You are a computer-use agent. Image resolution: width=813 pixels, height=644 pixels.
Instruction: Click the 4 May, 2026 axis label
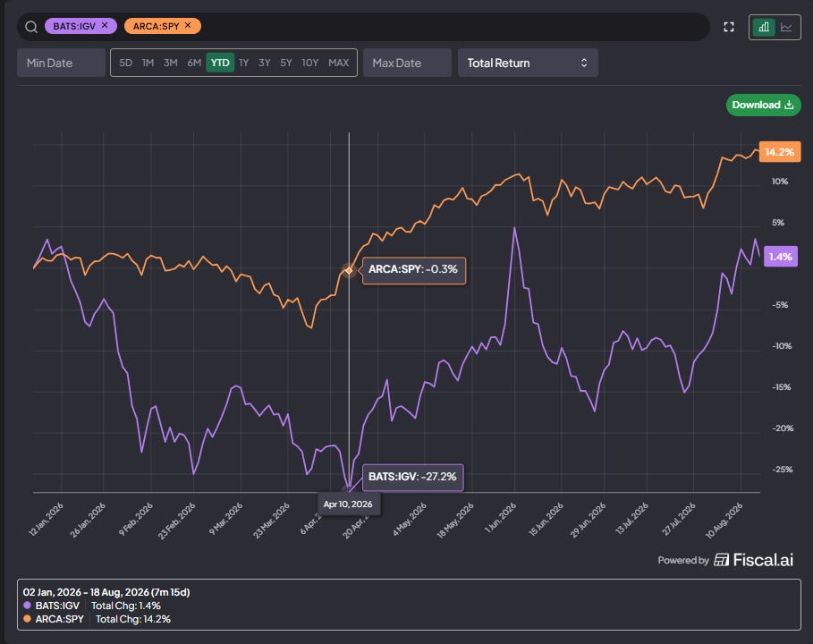pos(410,519)
